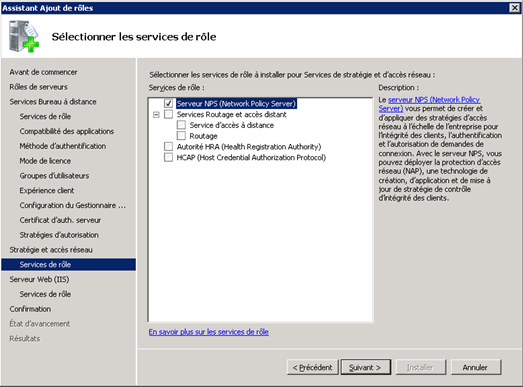Image resolution: width=523 pixels, height=387 pixels.
Task: Proceed with the Suivant button
Action: tap(366, 367)
